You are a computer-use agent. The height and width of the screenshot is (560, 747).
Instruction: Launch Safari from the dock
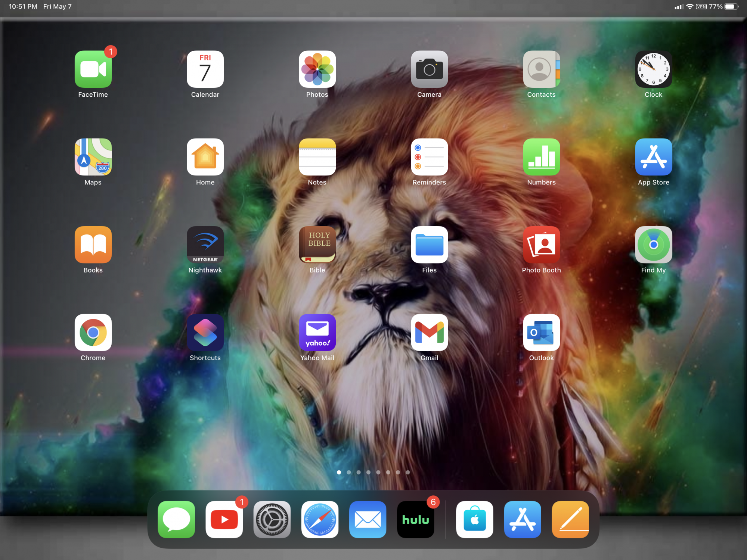320,519
